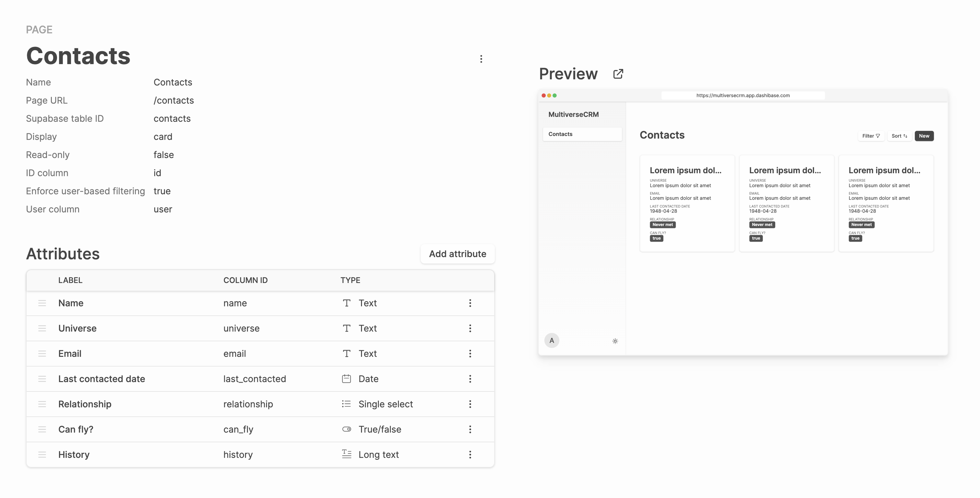Open the Contacts page options kebab menu
This screenshot has width=980, height=498.
point(481,59)
